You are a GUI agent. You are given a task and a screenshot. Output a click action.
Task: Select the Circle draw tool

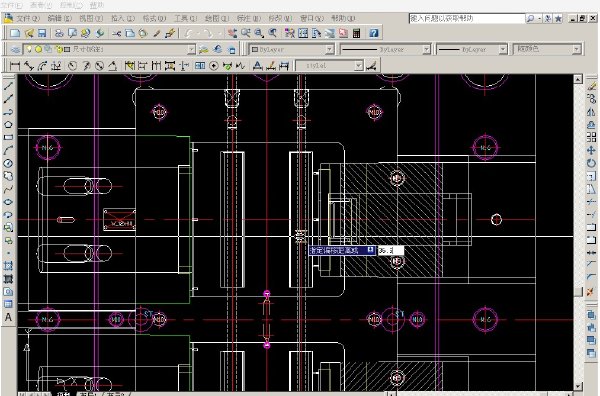(8, 163)
